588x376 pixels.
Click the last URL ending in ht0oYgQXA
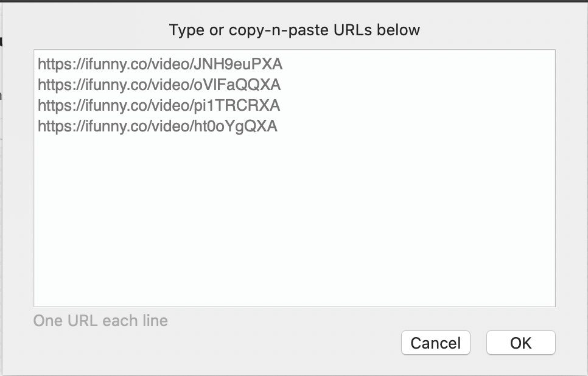tap(157, 126)
